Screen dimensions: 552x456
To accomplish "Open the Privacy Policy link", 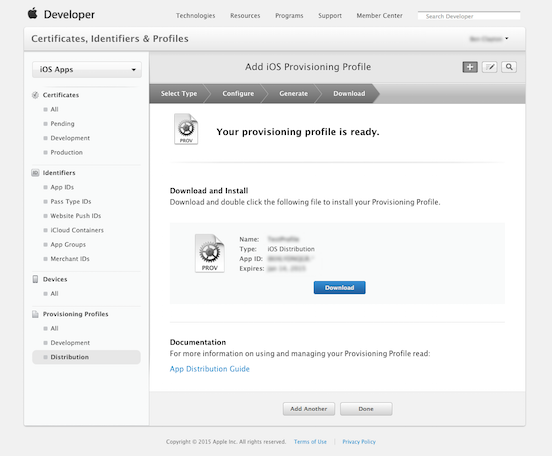I will point(359,442).
